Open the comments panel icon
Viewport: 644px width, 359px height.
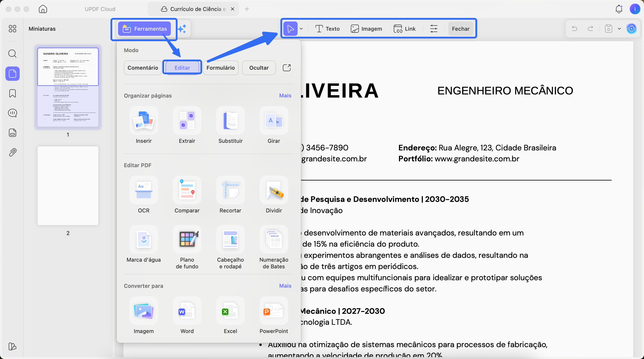pos(13,113)
